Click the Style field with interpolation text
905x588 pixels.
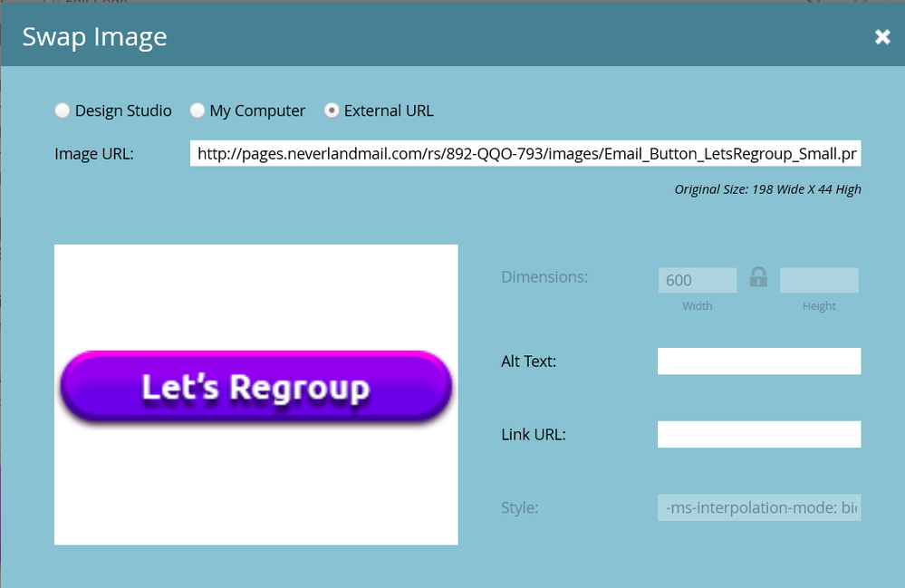click(758, 507)
